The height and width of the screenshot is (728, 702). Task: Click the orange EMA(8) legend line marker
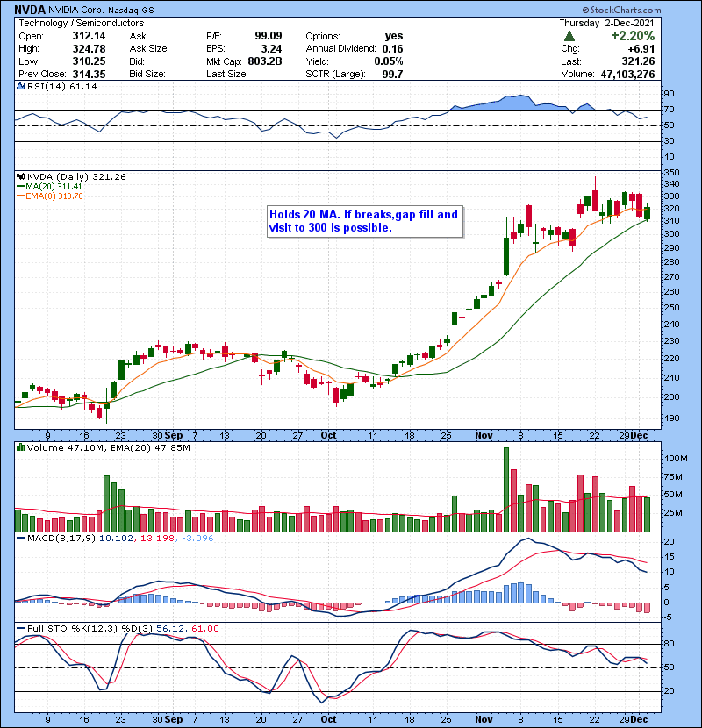(21, 196)
